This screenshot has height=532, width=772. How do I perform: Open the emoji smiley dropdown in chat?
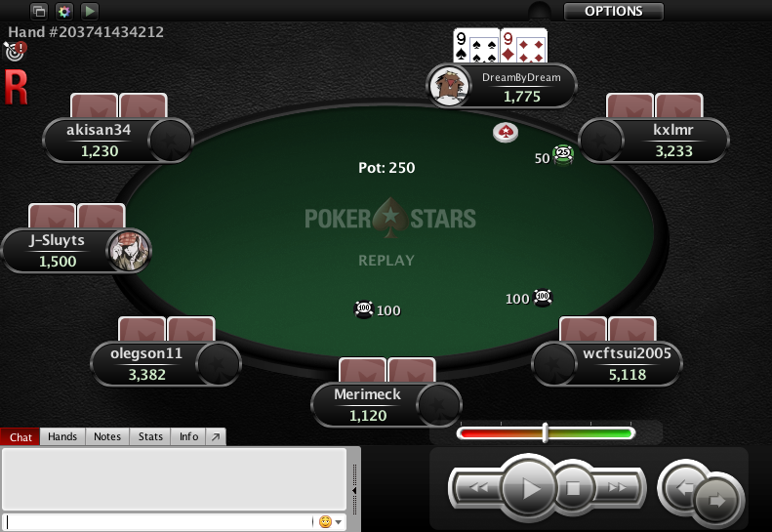coord(330,521)
